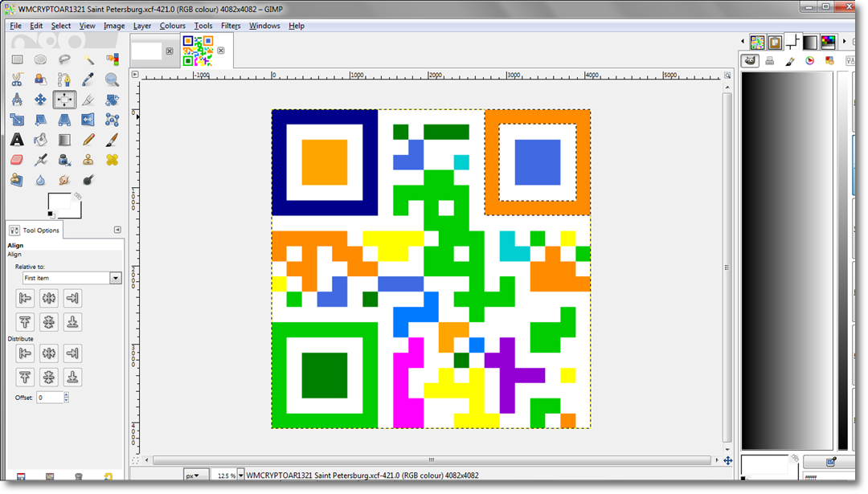868x494 pixels.
Task: Open the Layer menu
Action: [x=141, y=26]
